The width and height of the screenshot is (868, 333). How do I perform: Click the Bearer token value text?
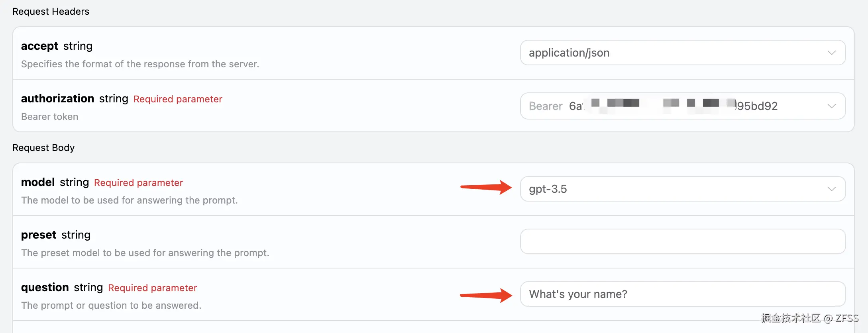[653, 106]
